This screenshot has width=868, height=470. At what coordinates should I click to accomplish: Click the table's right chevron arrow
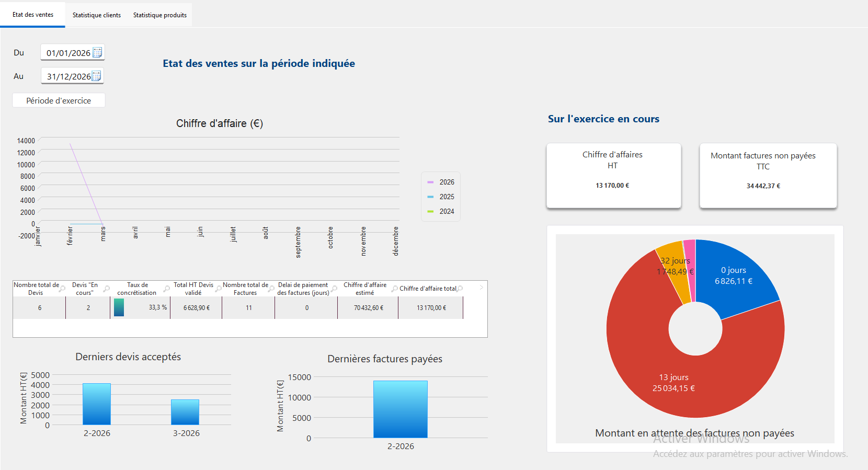pos(482,287)
